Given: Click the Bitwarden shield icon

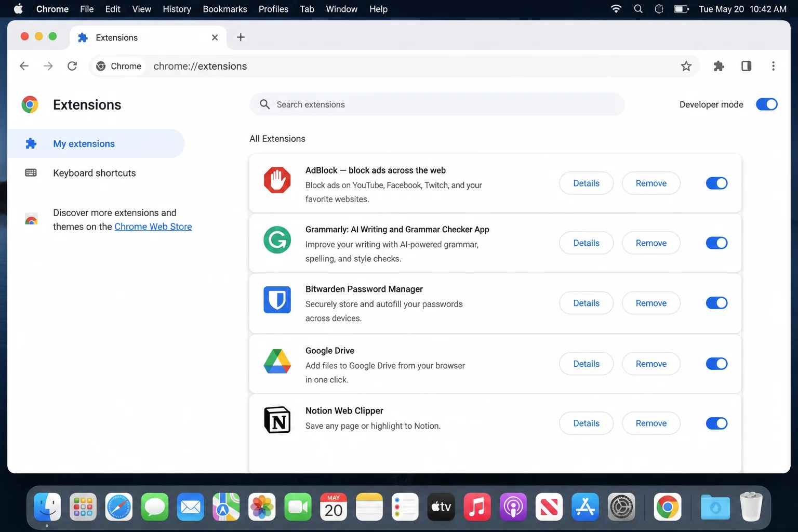Looking at the screenshot, I should [x=277, y=300].
